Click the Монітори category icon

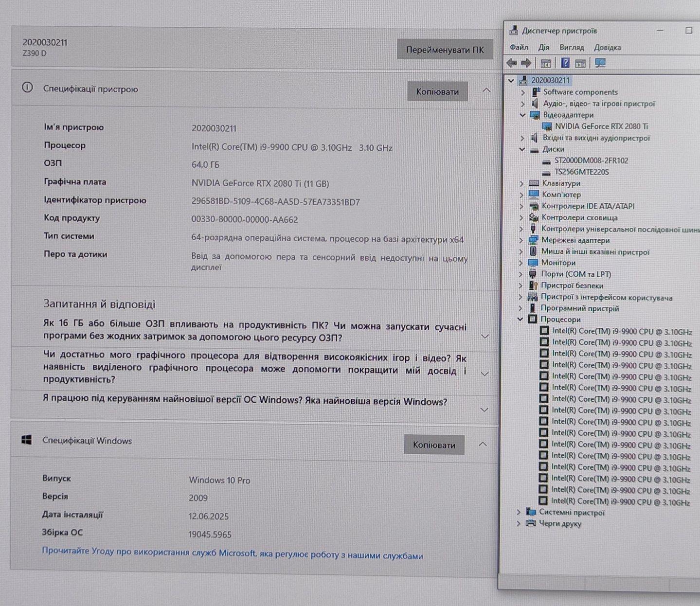(x=533, y=263)
